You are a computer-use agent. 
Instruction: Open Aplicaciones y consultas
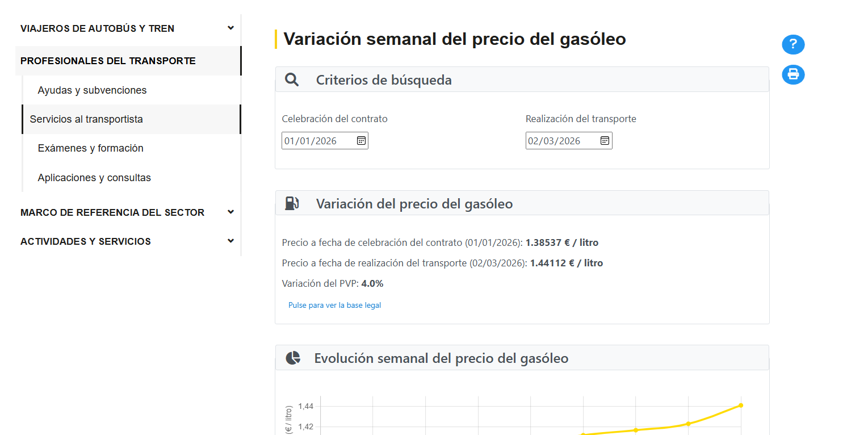(94, 178)
